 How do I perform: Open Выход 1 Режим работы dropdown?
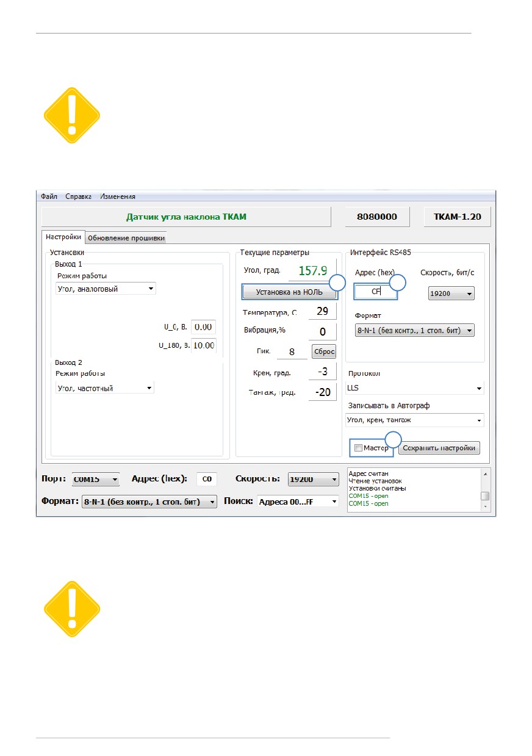[106, 289]
